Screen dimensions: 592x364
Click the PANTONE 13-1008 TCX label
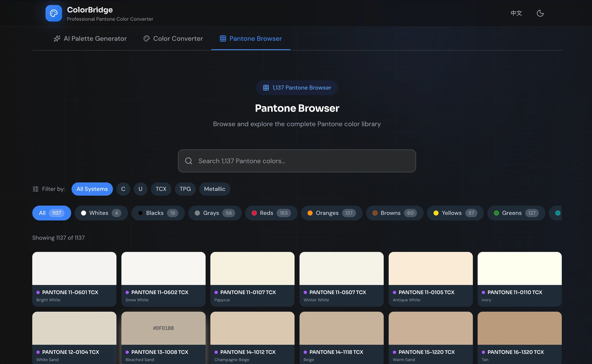click(160, 352)
